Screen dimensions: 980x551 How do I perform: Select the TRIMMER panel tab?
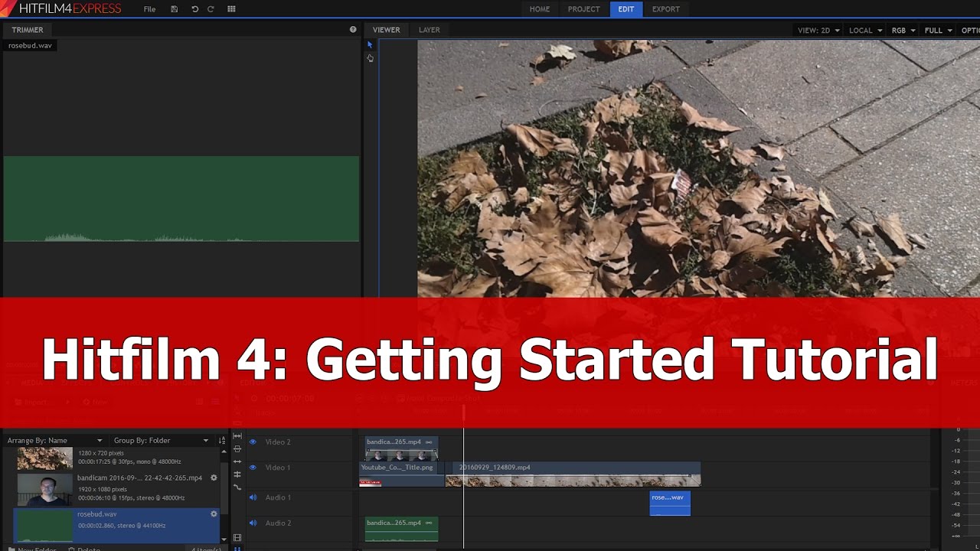pos(28,30)
